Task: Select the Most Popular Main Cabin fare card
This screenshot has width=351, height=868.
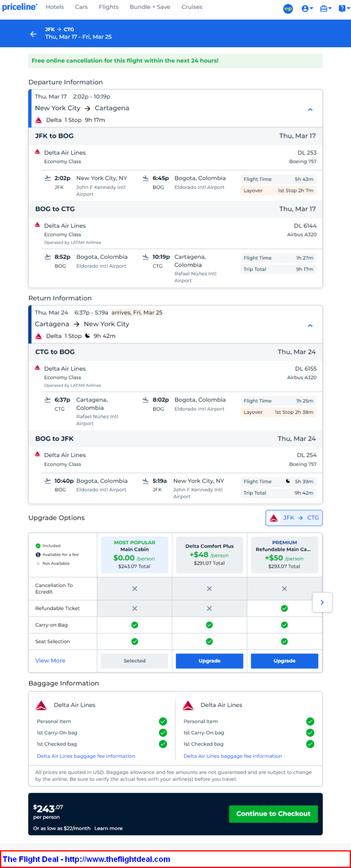Action: (135, 555)
